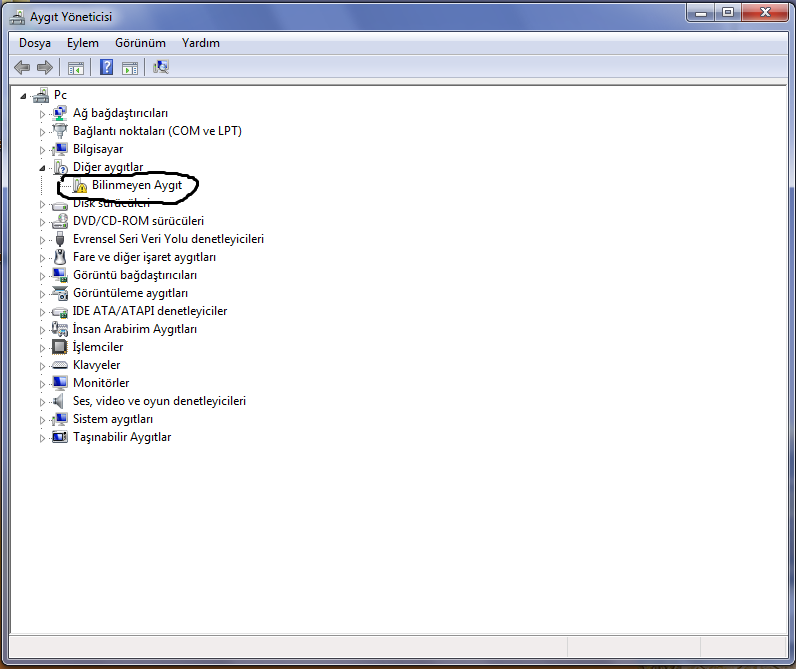Minimize the Aygıt Yöneticisi window

coord(701,13)
